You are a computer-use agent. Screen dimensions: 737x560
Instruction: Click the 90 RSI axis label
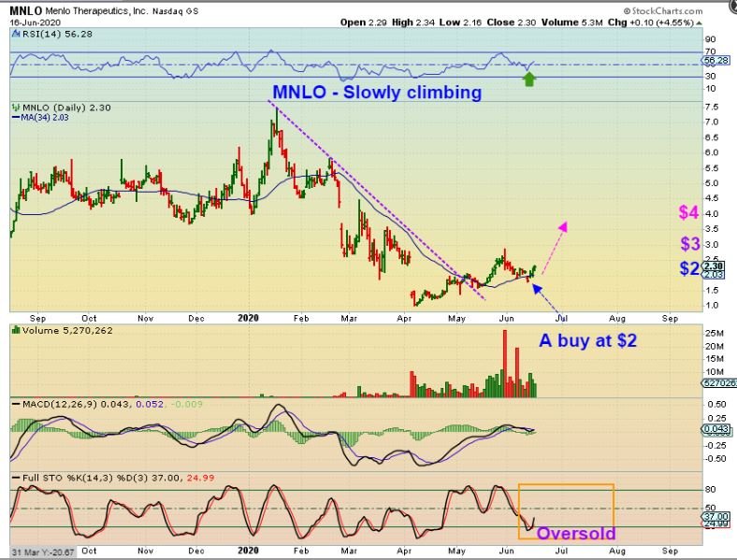[710, 39]
